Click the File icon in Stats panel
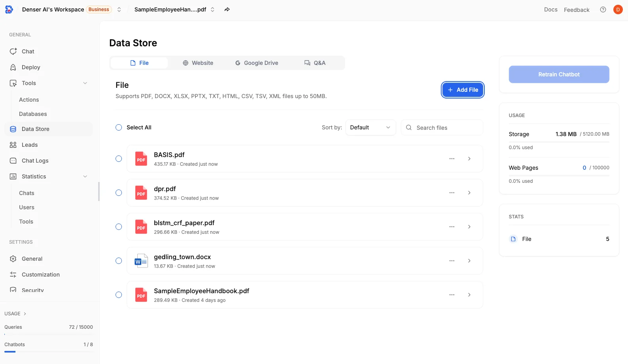Image resolution: width=628 pixels, height=364 pixels. pyautogui.click(x=513, y=239)
